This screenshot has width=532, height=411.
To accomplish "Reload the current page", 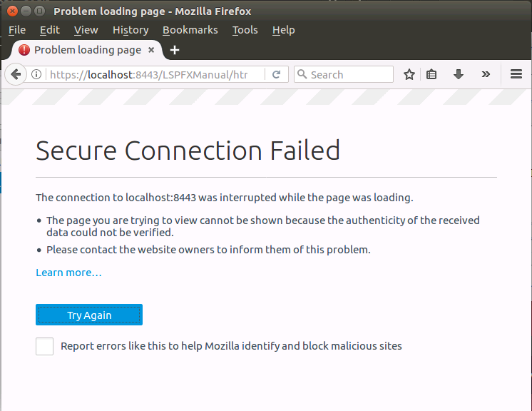I will pos(276,74).
